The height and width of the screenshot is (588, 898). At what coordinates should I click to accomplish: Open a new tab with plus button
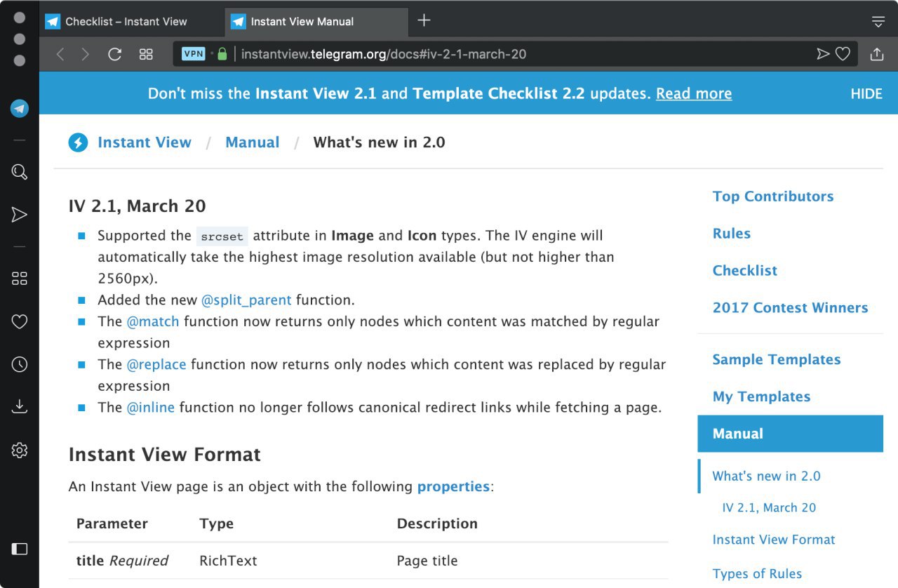pyautogui.click(x=424, y=20)
